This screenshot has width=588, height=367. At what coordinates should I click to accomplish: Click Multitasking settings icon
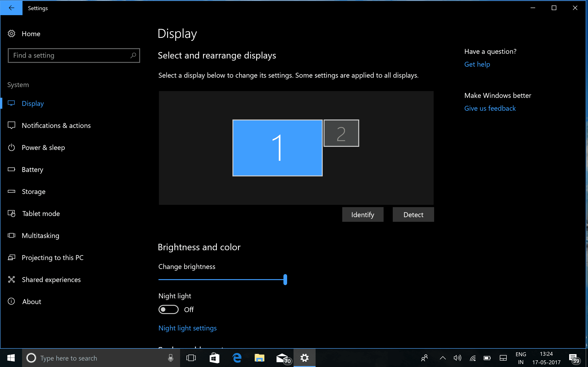point(11,236)
